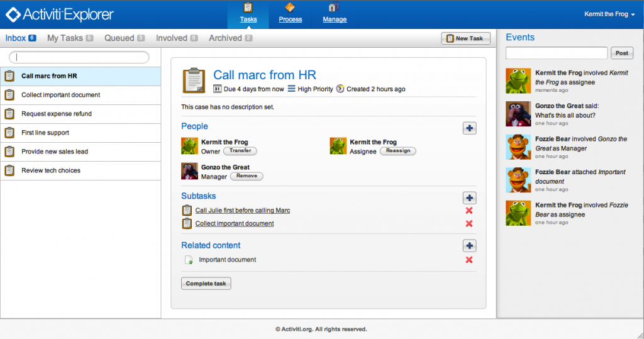Remove the Important document attachment
This screenshot has height=339, width=644.
coord(469,260)
